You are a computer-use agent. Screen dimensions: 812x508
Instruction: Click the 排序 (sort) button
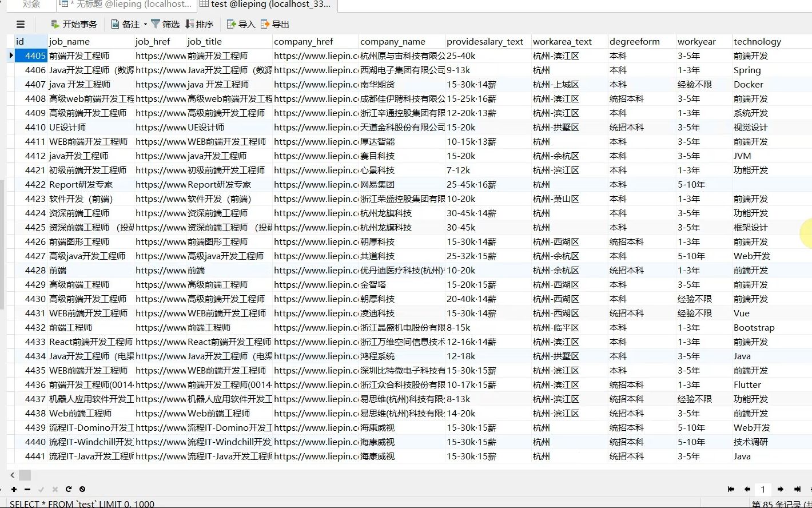(199, 24)
